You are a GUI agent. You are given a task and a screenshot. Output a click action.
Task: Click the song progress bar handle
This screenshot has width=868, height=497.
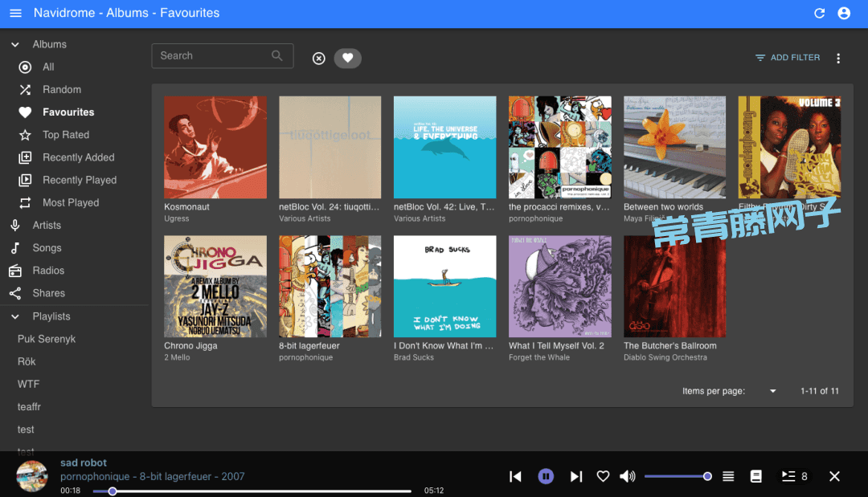tap(113, 491)
